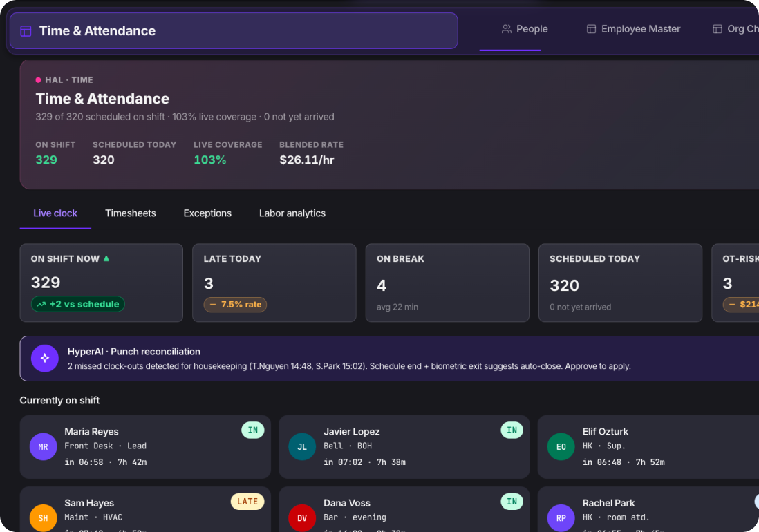Click the JL avatar for Javier Lopez
This screenshot has height=532, width=759.
point(302,446)
